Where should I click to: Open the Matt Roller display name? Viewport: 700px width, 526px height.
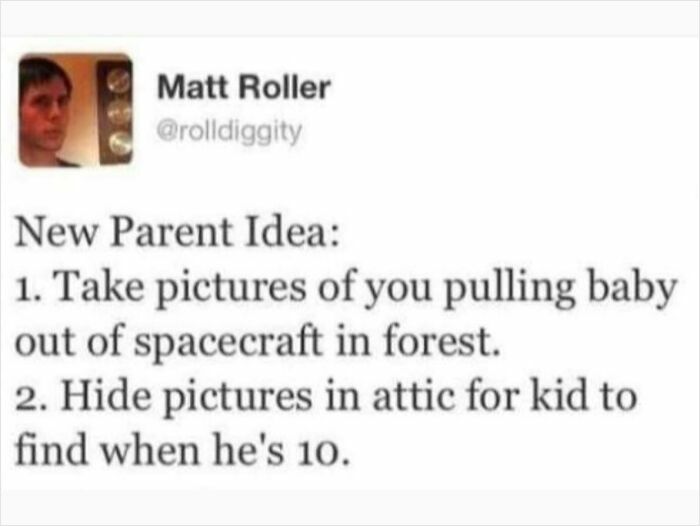click(243, 88)
